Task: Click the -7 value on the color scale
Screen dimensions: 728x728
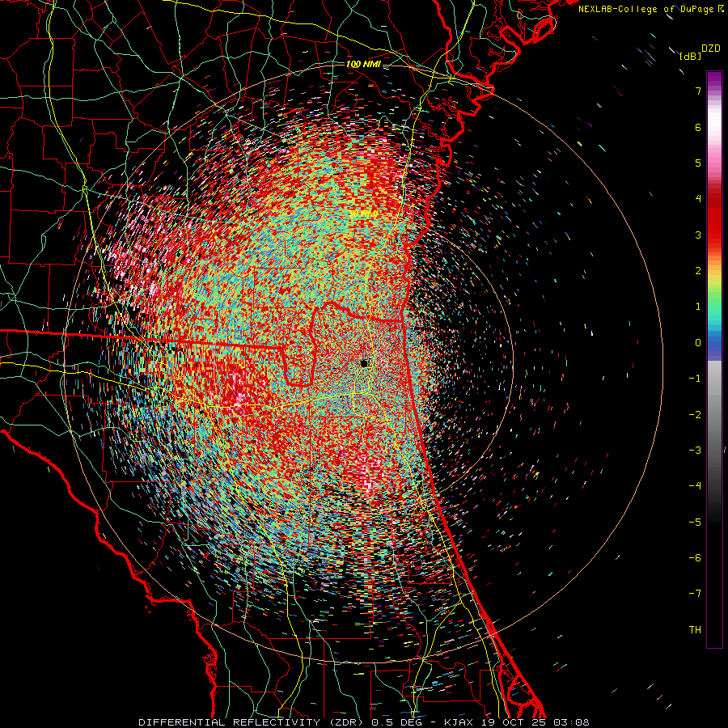Action: pyautogui.click(x=695, y=594)
